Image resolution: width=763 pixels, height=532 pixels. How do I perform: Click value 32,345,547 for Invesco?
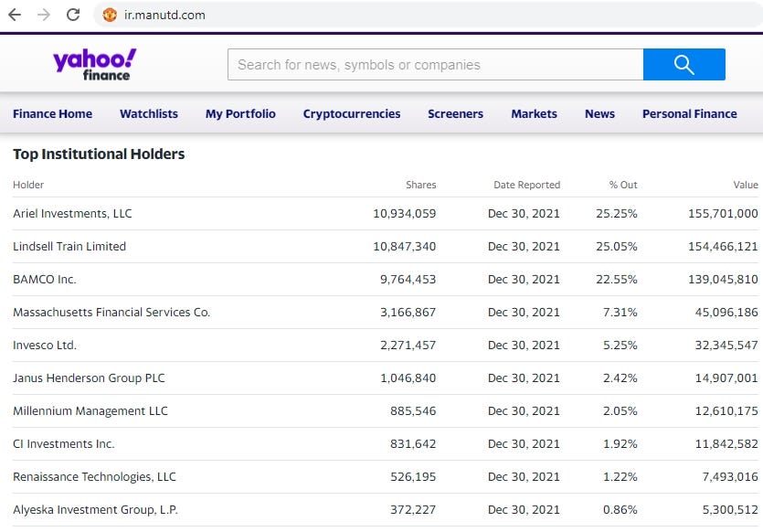[x=726, y=346]
